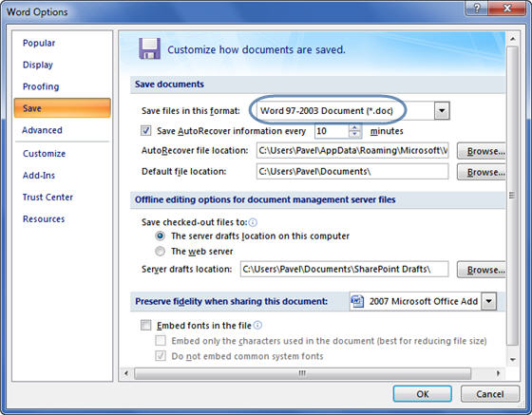Open the Display category
This screenshot has width=532, height=415.
click(38, 65)
